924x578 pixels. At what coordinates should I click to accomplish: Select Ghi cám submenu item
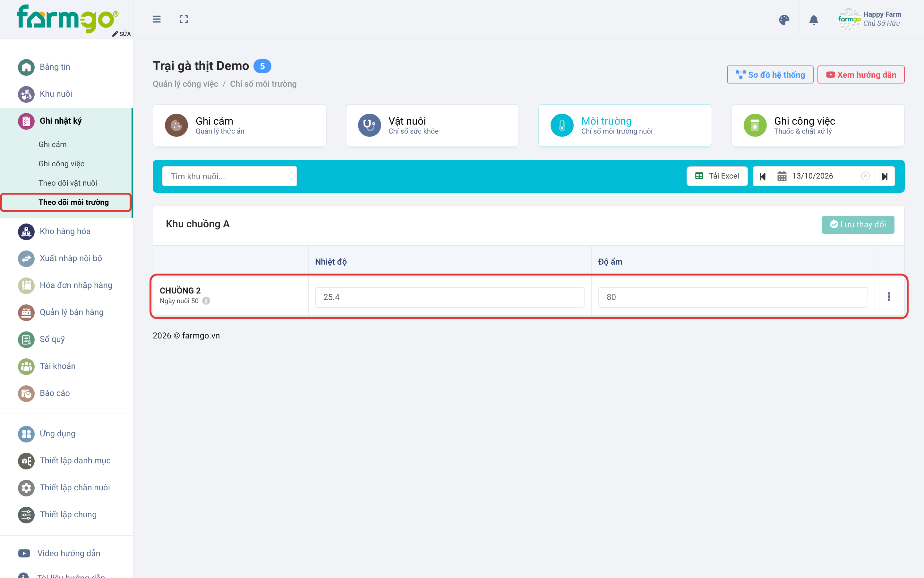(x=52, y=144)
